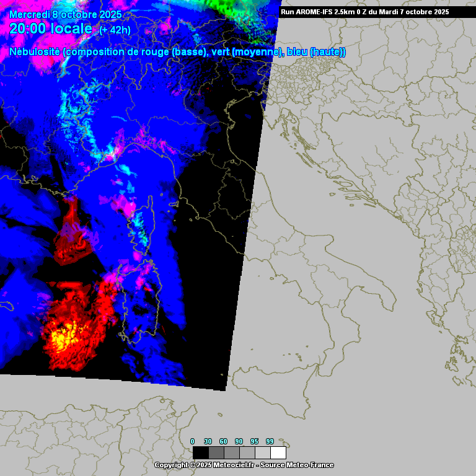Click the (+ 42h) forecast offset
The image size is (476, 476).
coord(115,30)
